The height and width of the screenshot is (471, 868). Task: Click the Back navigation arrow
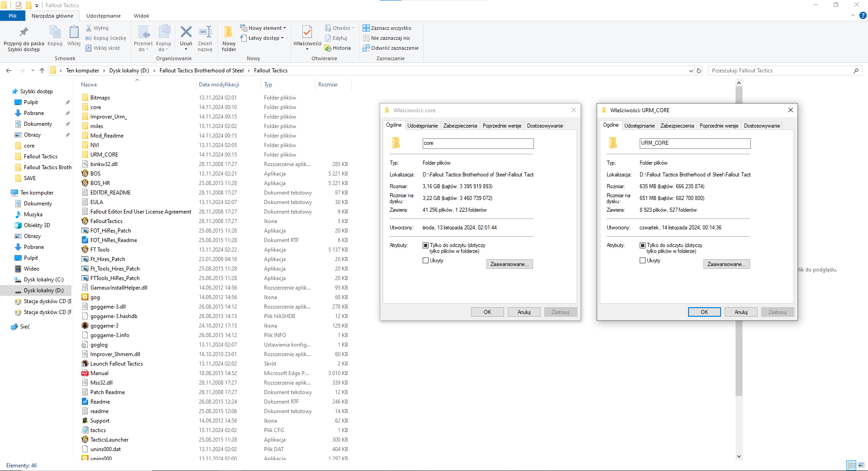(x=9, y=71)
